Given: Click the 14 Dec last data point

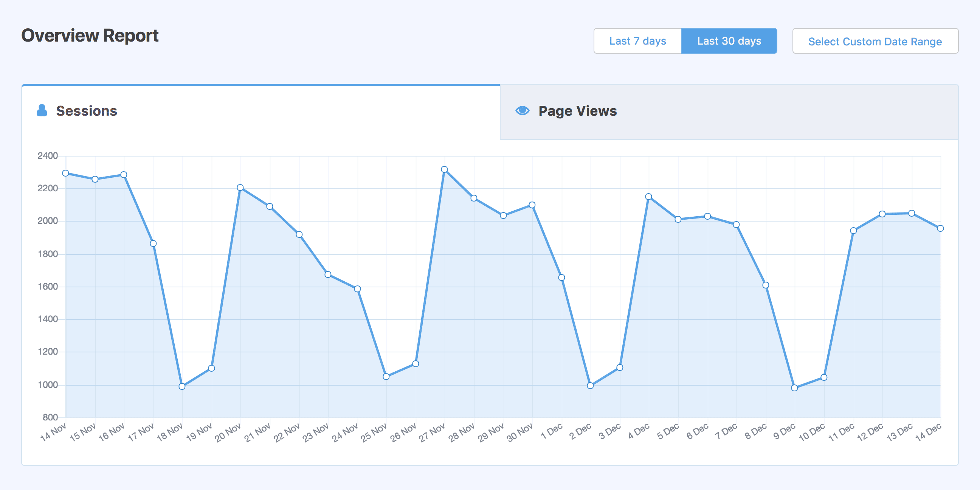Looking at the screenshot, I should click(940, 228).
